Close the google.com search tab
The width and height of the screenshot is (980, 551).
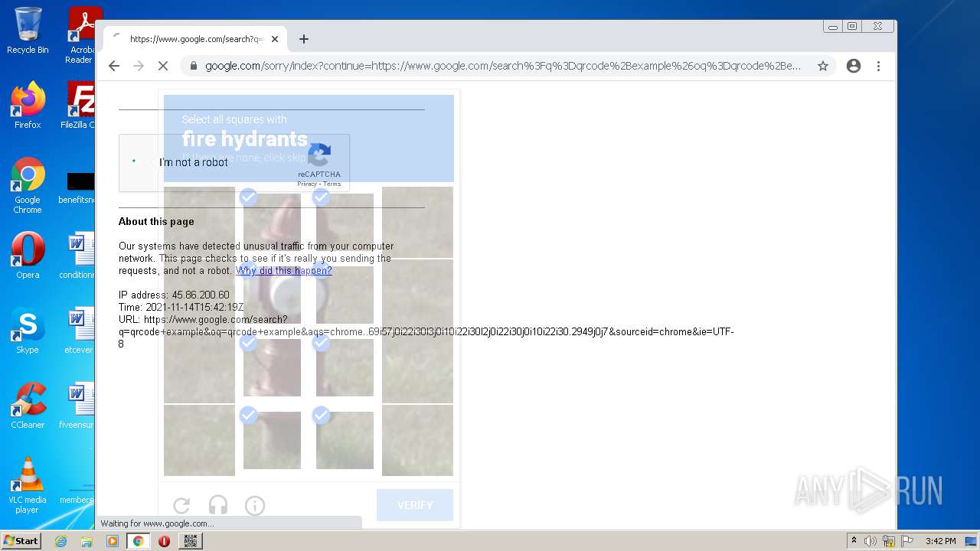(275, 39)
